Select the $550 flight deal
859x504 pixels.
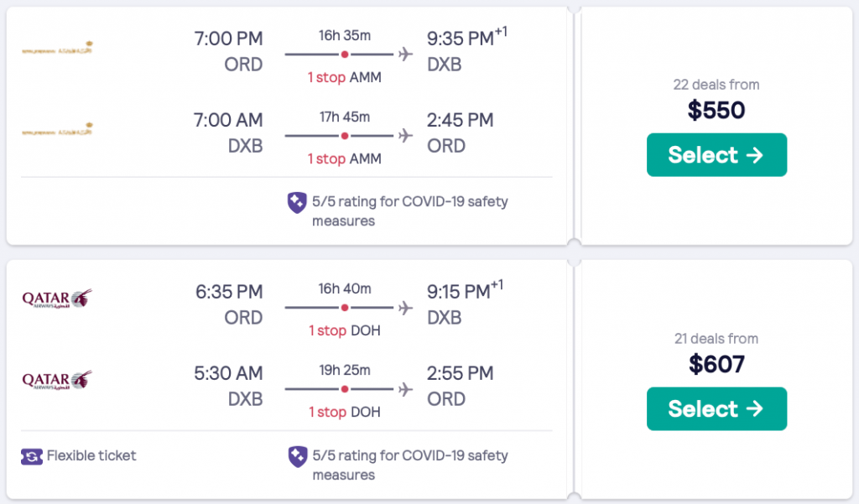[716, 155]
